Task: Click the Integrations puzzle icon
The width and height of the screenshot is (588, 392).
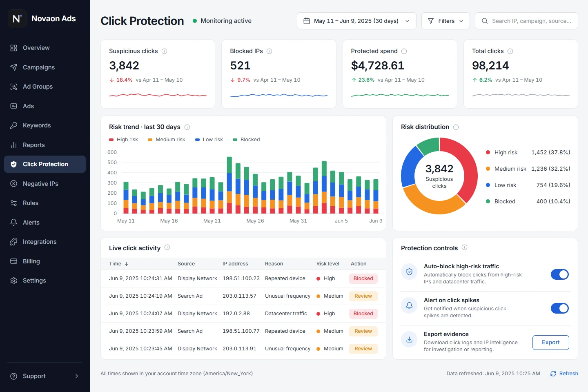Action: [13, 242]
